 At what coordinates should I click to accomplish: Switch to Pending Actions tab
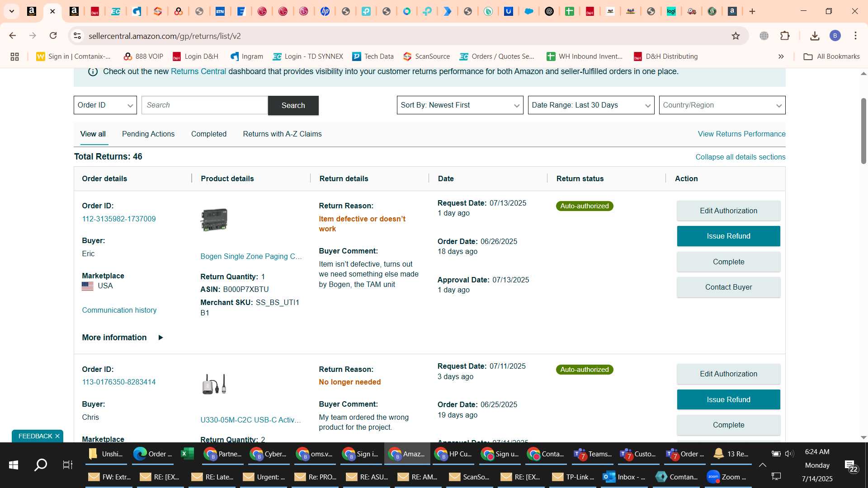point(148,134)
